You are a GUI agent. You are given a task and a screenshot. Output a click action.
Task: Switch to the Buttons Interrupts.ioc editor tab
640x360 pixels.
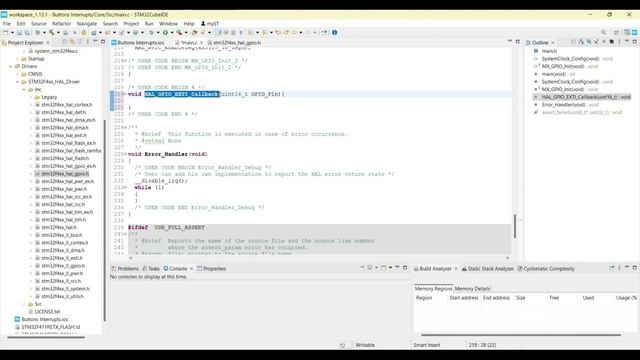click(138, 42)
